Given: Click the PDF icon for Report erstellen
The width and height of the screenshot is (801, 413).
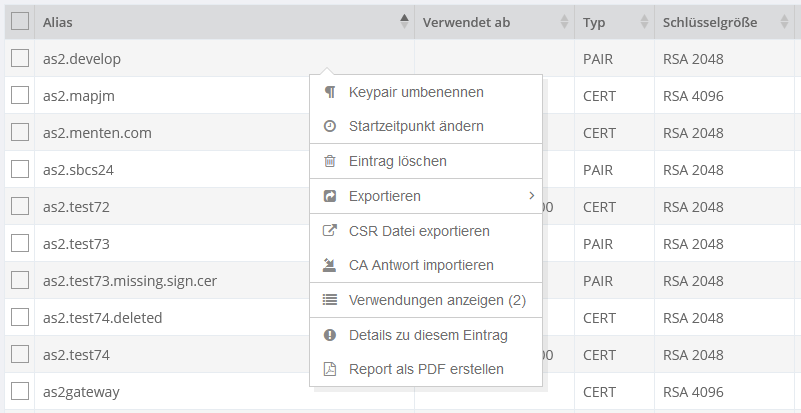Looking at the screenshot, I should (x=330, y=369).
